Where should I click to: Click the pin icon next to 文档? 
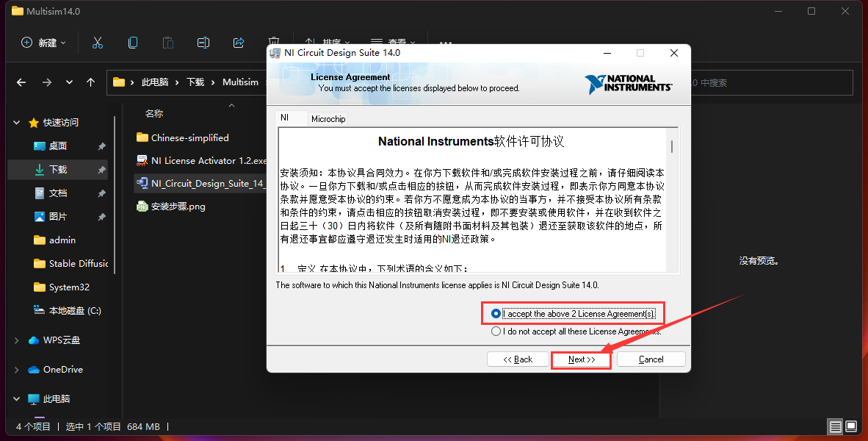[101, 193]
